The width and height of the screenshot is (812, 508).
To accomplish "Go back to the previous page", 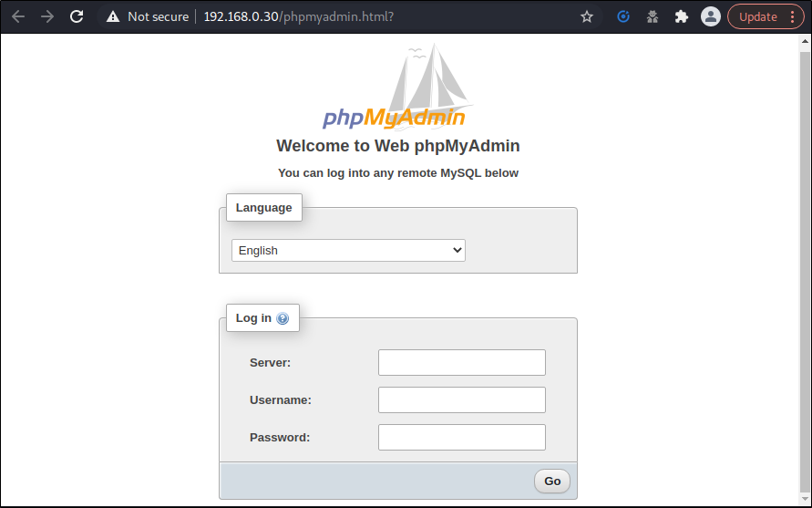I will coord(18,16).
